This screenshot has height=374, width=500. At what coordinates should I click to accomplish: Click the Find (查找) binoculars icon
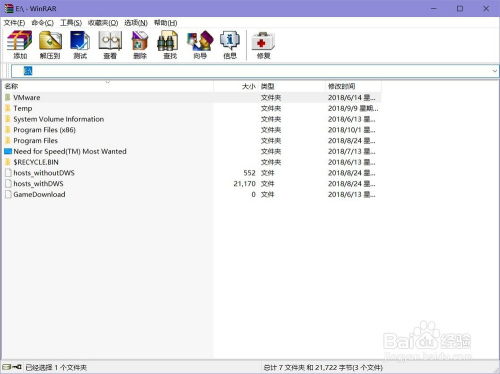[x=170, y=45]
